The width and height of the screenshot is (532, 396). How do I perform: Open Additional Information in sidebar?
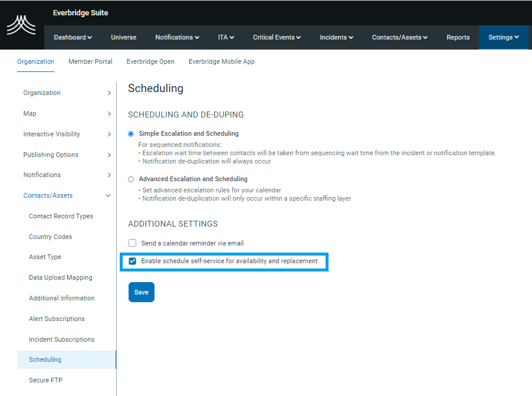[x=61, y=298]
